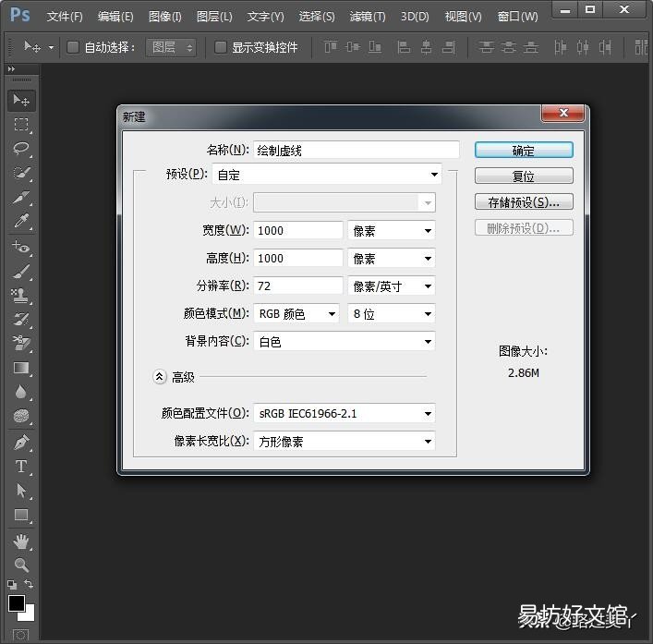The image size is (653, 644).
Task: Swap foreground and background colors
Action: pos(29,584)
